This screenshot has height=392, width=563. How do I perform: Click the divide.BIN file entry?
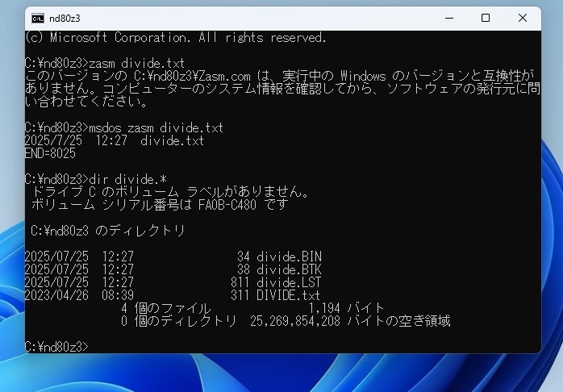[x=173, y=256]
